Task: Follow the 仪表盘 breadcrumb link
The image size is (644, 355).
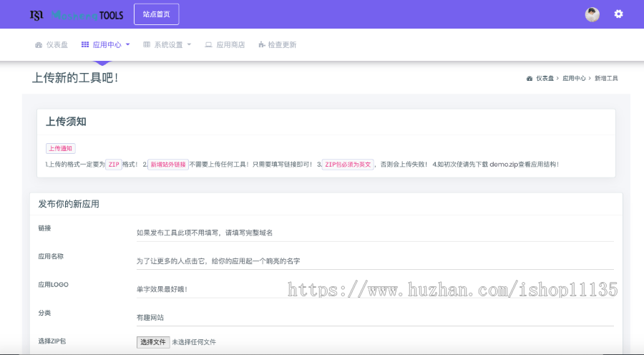Action: click(545, 78)
